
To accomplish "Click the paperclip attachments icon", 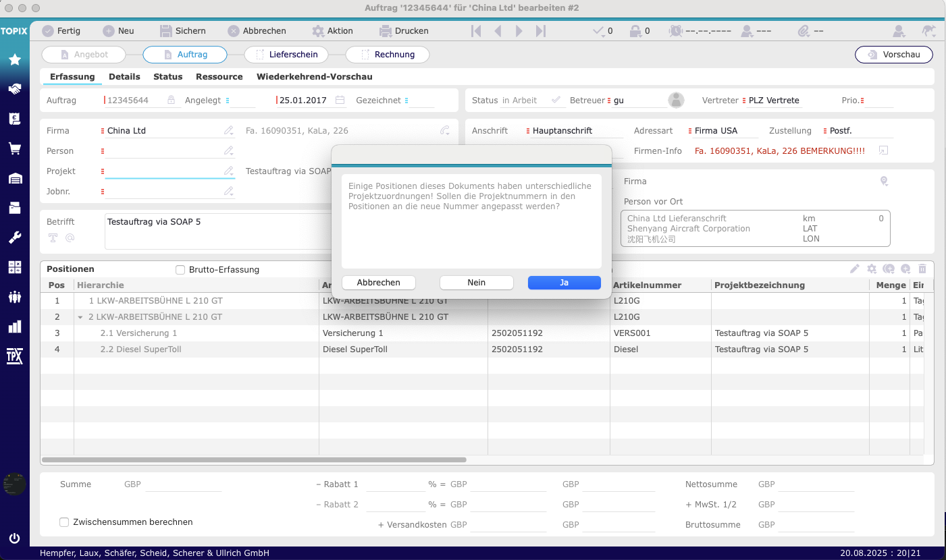I will point(804,31).
